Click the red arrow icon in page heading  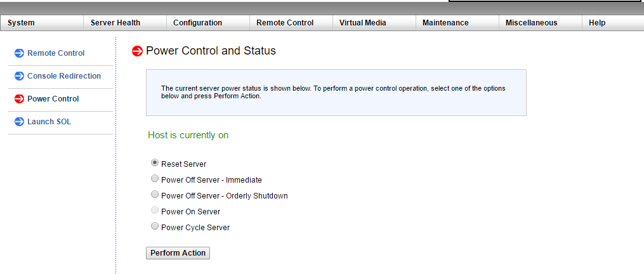tap(137, 51)
